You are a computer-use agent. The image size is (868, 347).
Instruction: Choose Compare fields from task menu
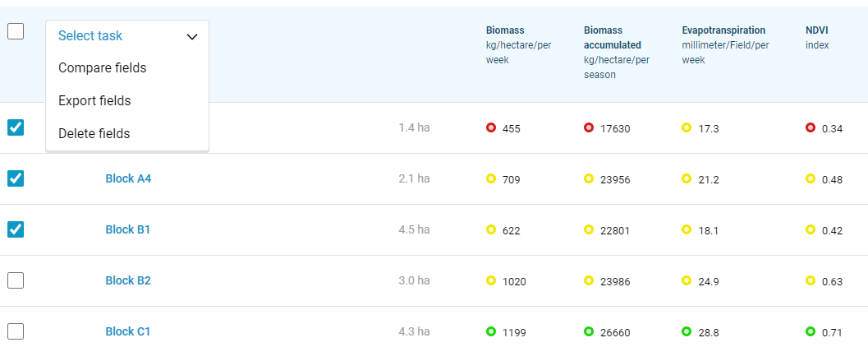click(103, 68)
